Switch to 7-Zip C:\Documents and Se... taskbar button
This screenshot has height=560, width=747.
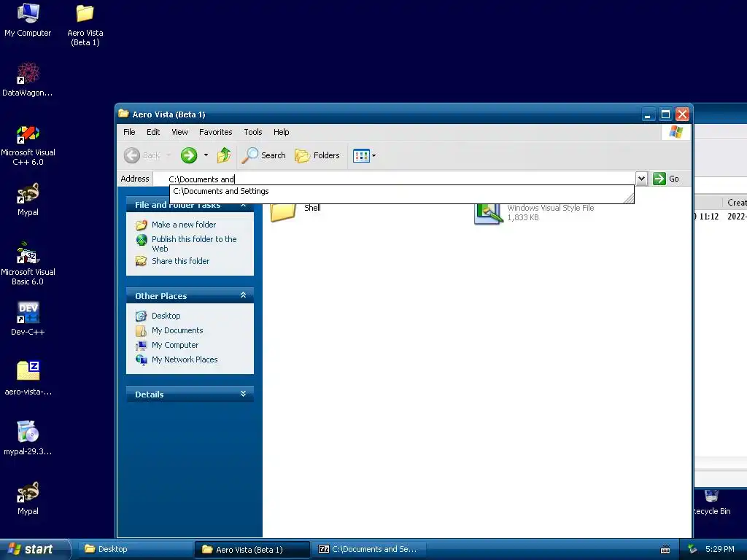pyautogui.click(x=369, y=549)
